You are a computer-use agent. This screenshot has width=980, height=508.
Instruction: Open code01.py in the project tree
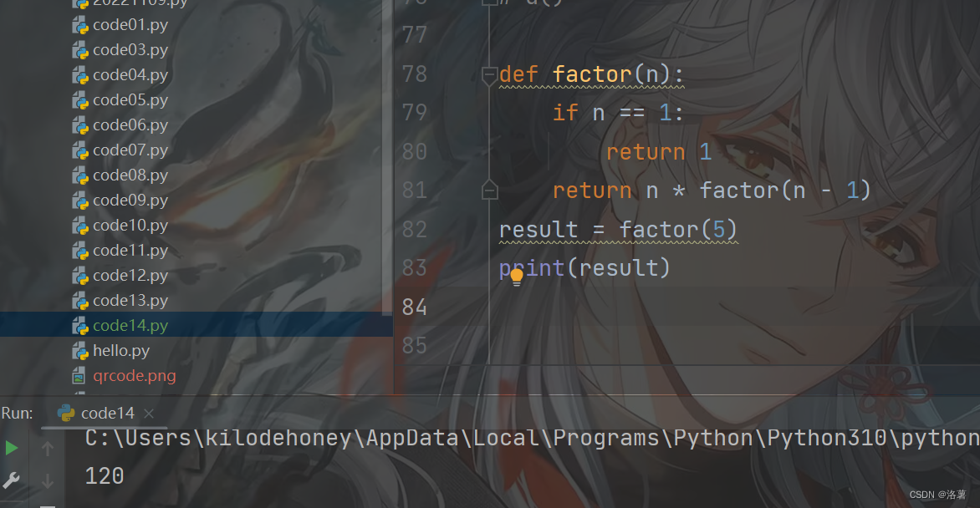point(130,25)
